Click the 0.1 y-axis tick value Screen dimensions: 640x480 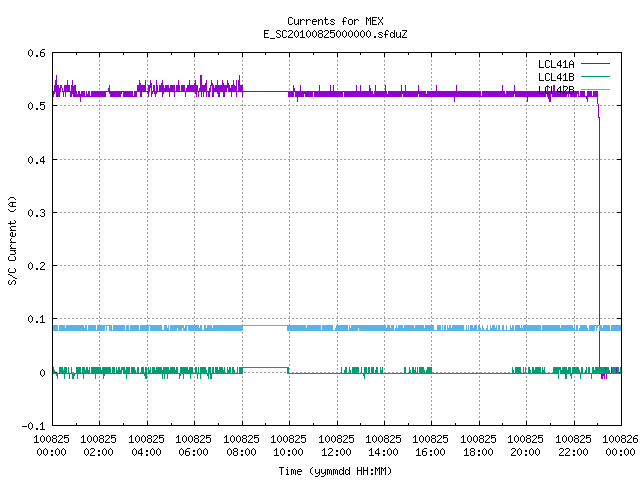click(36, 319)
